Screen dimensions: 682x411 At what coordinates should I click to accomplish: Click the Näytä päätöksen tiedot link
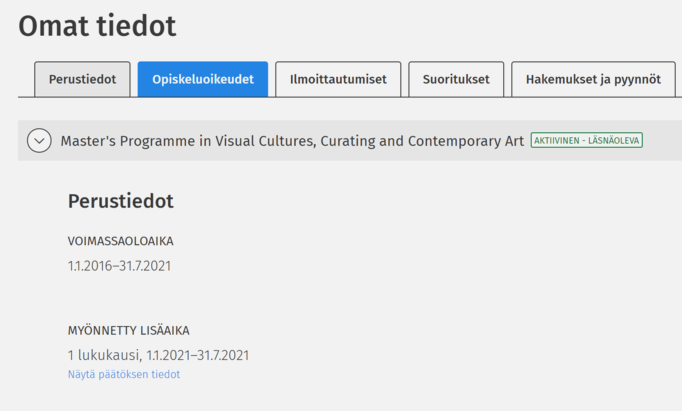point(124,375)
